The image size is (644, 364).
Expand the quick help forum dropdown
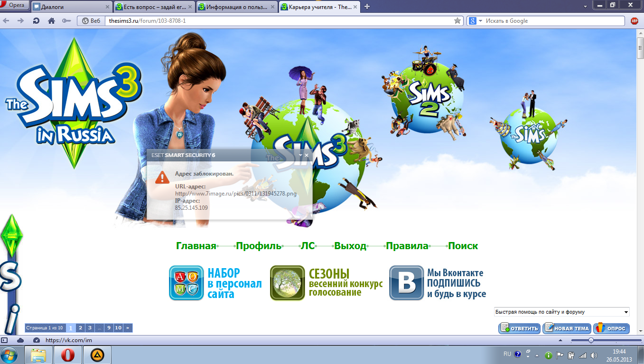pyautogui.click(x=626, y=312)
